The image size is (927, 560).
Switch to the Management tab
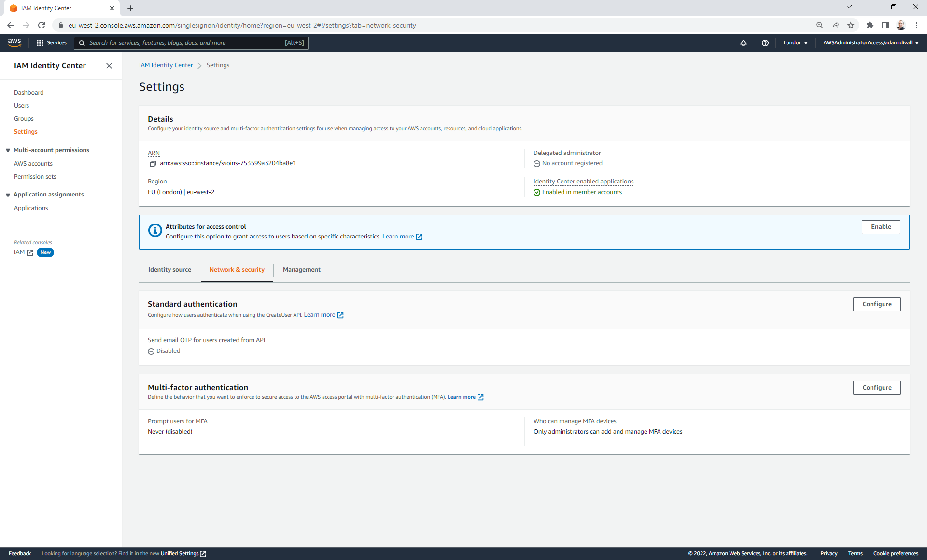pyautogui.click(x=301, y=270)
